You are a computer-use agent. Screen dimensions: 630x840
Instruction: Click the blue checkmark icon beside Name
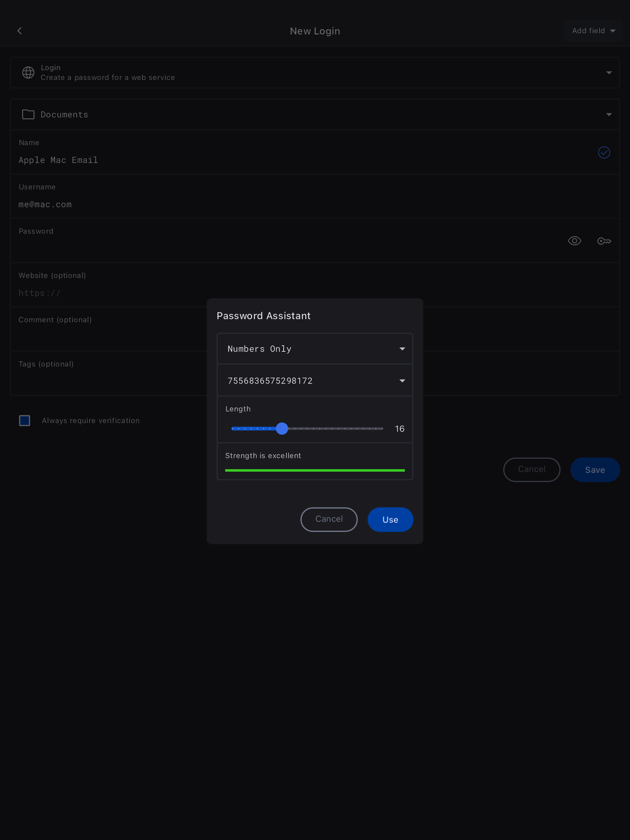(x=604, y=153)
